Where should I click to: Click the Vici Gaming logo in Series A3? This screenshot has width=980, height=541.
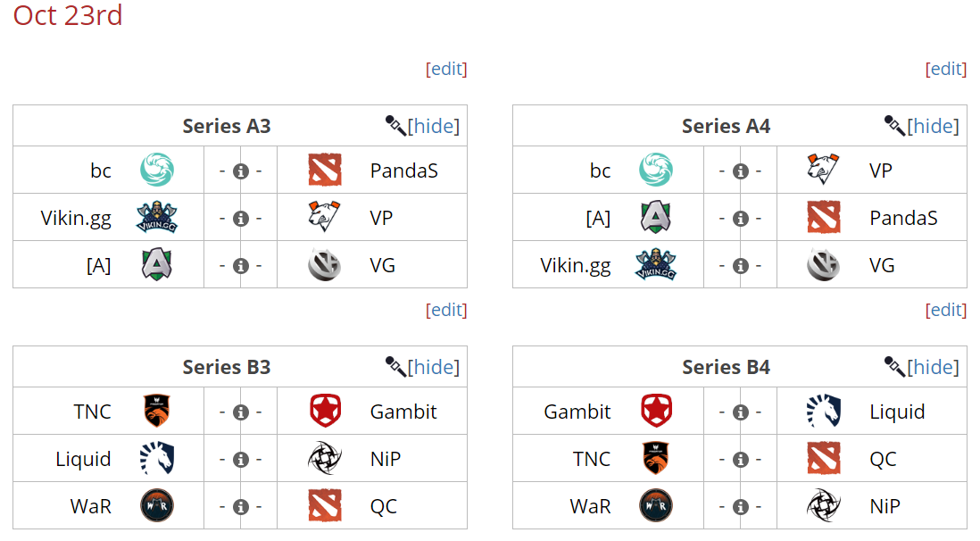(x=325, y=265)
